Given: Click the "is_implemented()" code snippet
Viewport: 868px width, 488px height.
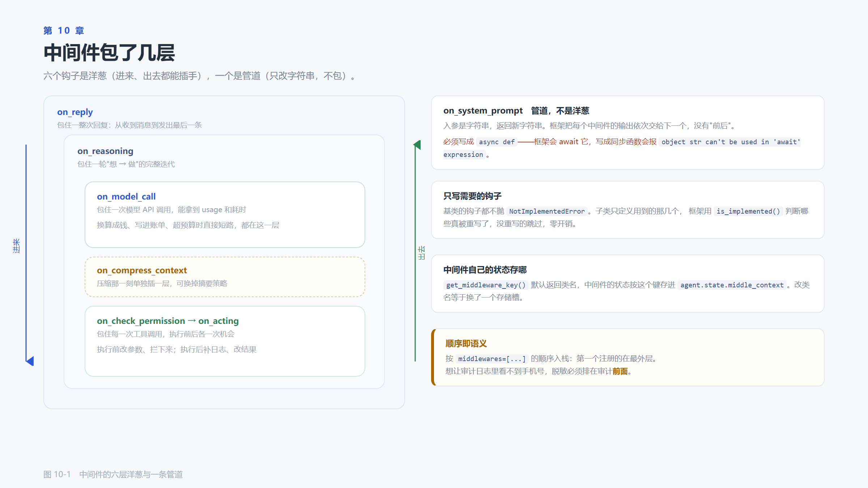Looking at the screenshot, I should click(x=748, y=211).
